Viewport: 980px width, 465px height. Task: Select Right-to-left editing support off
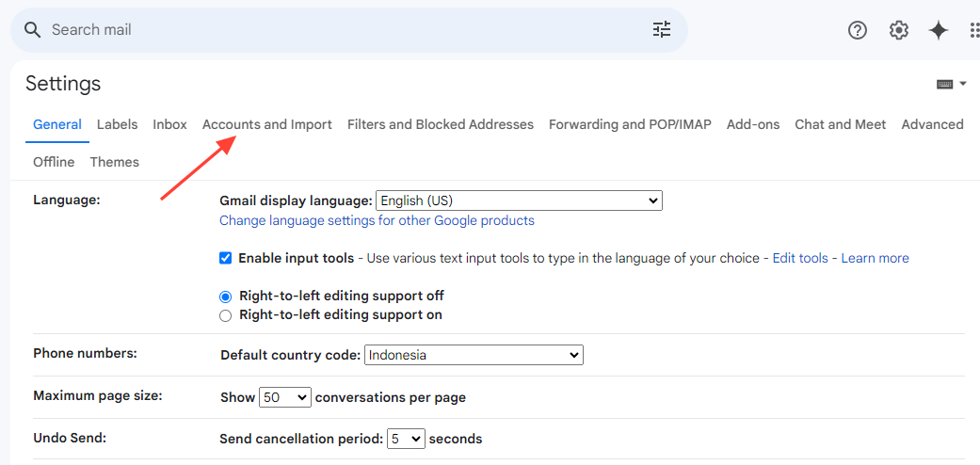click(x=226, y=297)
